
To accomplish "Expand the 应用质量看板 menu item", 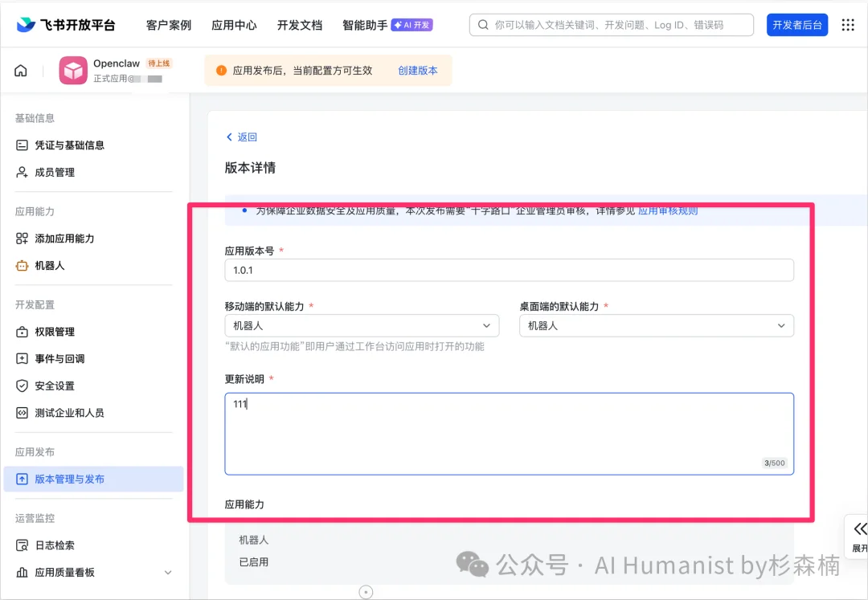I will (76, 572).
